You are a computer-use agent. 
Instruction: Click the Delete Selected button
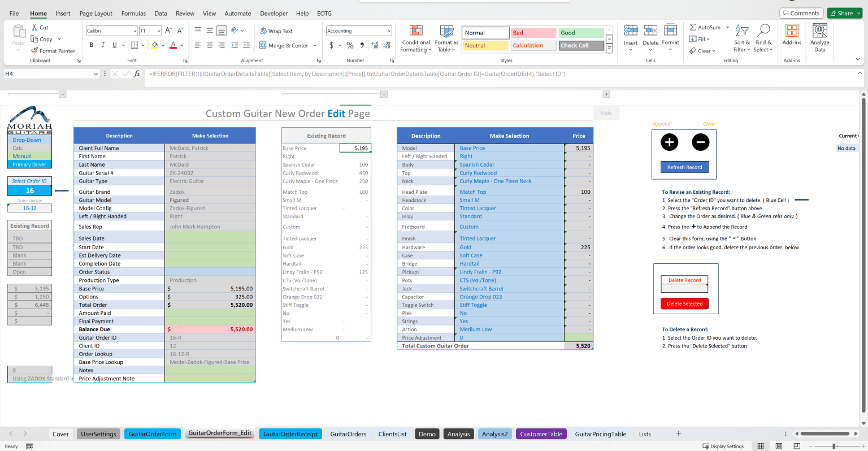tap(684, 303)
